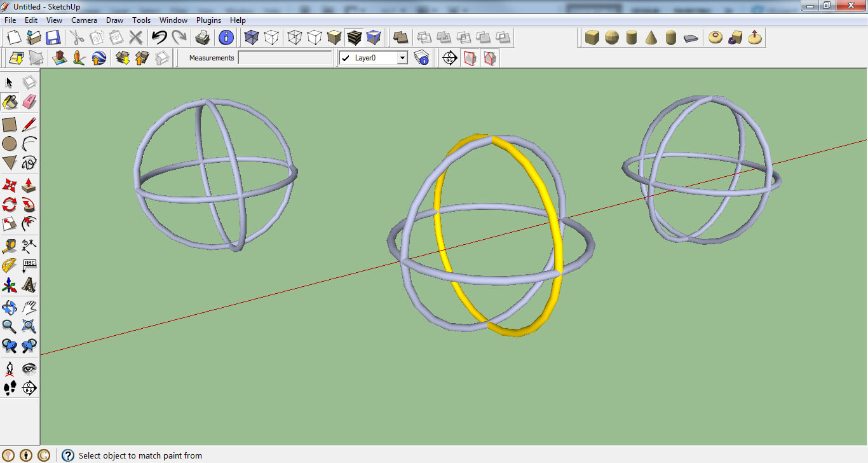The image size is (868, 463).
Task: Select the Rectangle drawing tool
Action: coord(9,125)
